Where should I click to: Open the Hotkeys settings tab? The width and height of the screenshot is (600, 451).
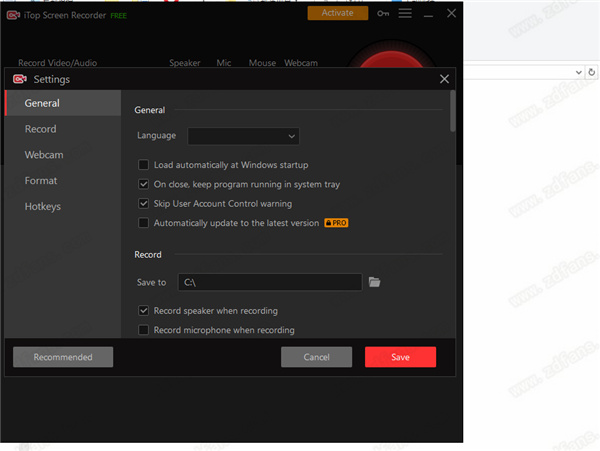63,207
